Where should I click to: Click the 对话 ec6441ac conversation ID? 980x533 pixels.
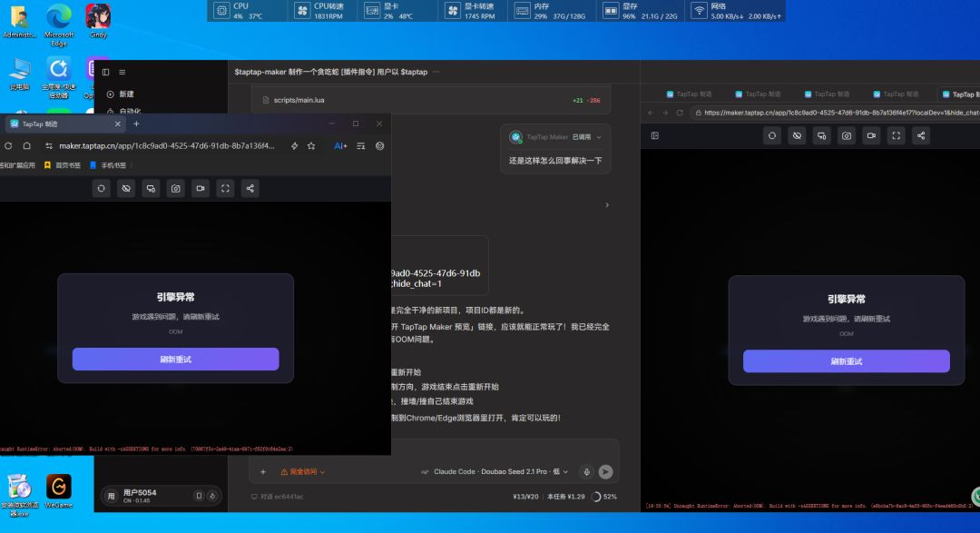tap(278, 497)
